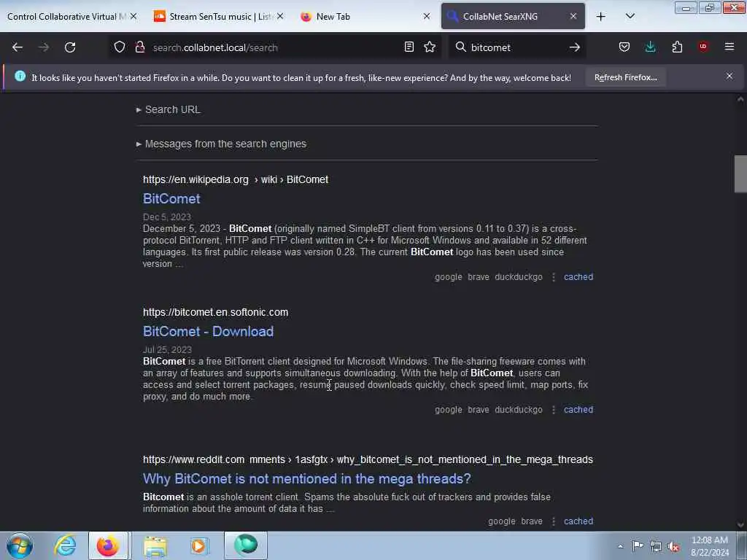The image size is (747, 560).
Task: Open the Firefox hamburger menu
Action: [x=729, y=47]
